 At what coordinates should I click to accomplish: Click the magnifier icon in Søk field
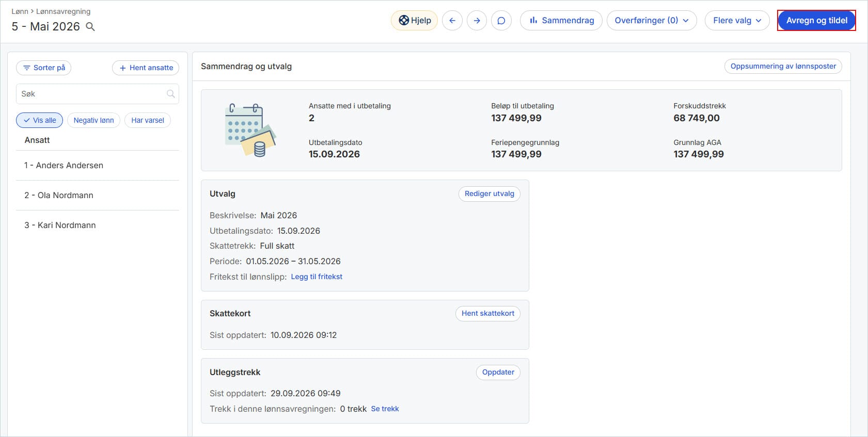pyautogui.click(x=170, y=94)
